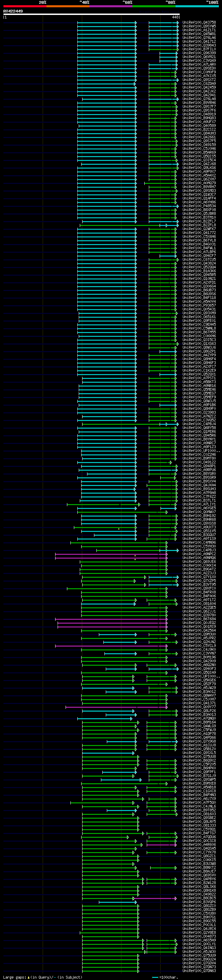Open hit UniRef100_Q41712
The image size is (222, 980).
coord(199,41)
